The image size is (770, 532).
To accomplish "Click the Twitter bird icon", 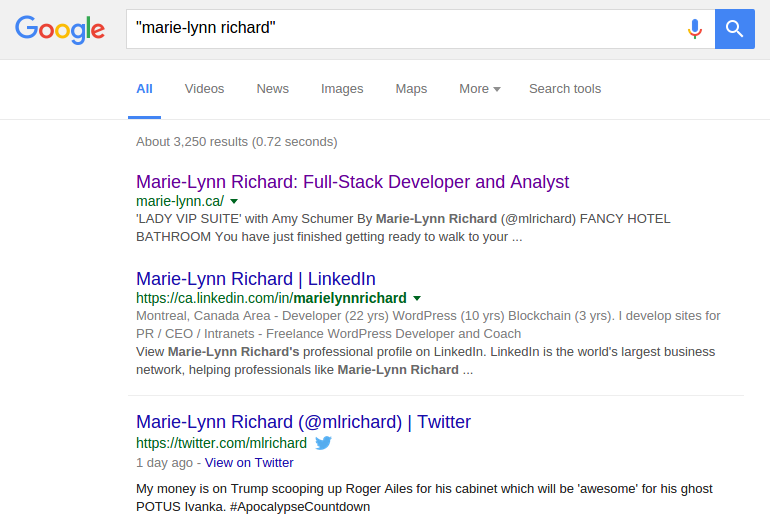I will click(323, 443).
